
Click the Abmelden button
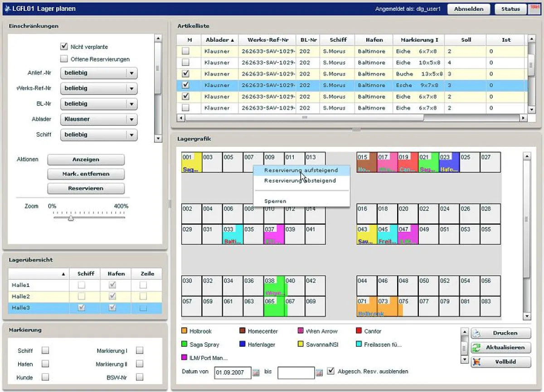pyautogui.click(x=468, y=9)
